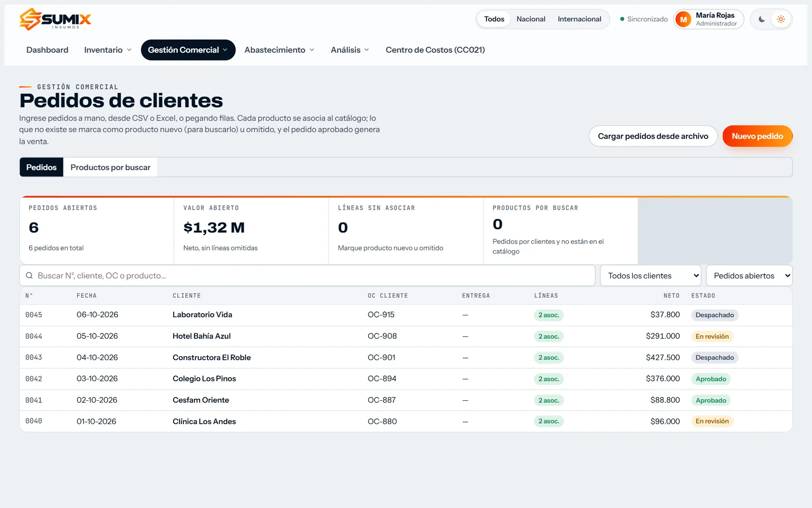Open order number 0040

click(x=33, y=421)
